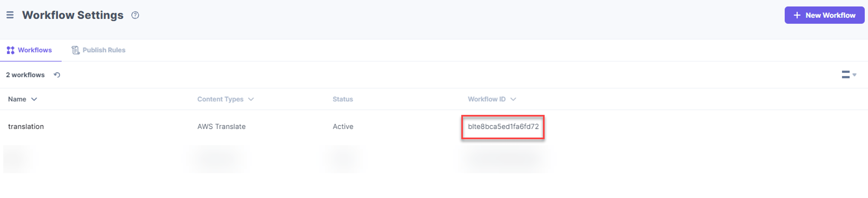
Task: Click the help question mark icon
Action: 135,15
